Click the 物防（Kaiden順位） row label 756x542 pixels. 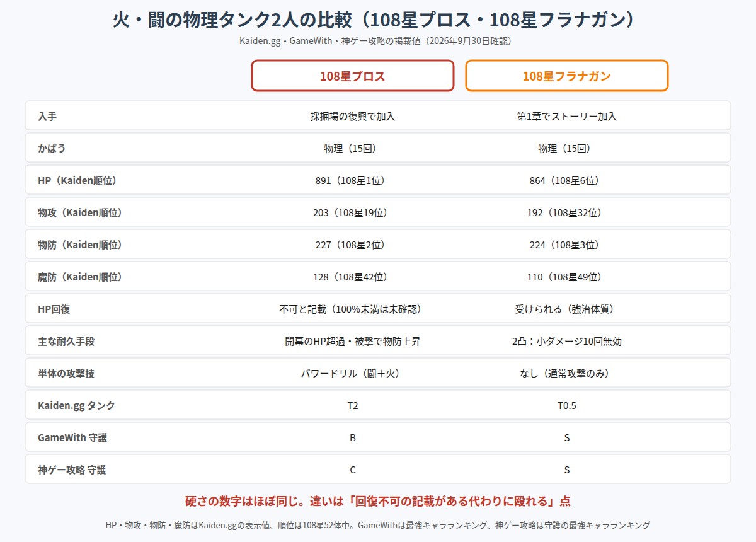80,245
